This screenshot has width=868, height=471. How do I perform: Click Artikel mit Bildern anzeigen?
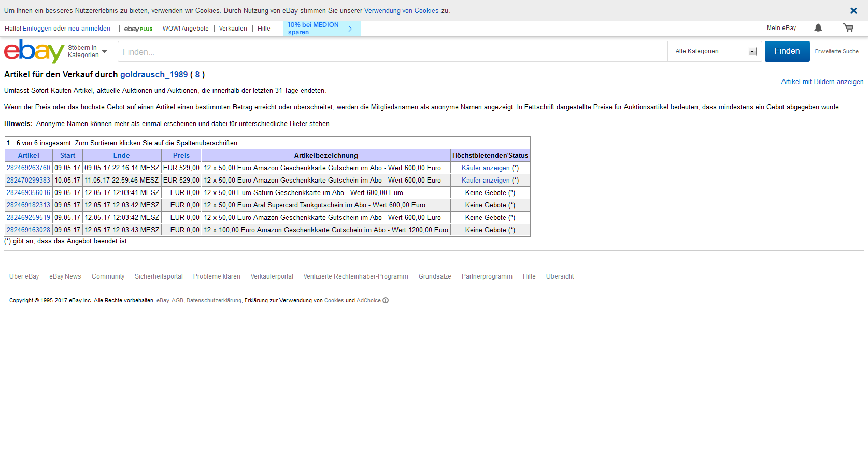822,82
